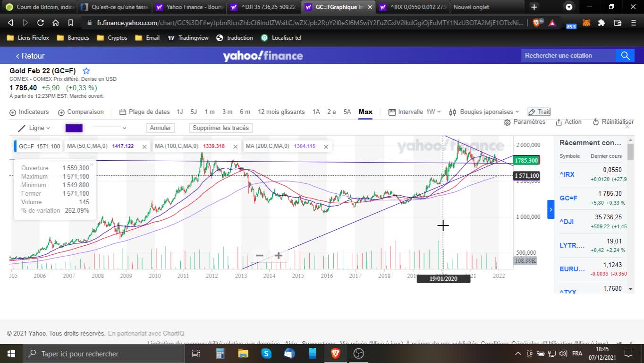The image size is (644, 363).
Task: Click taskbar Brave browser icon
Action: [336, 354]
